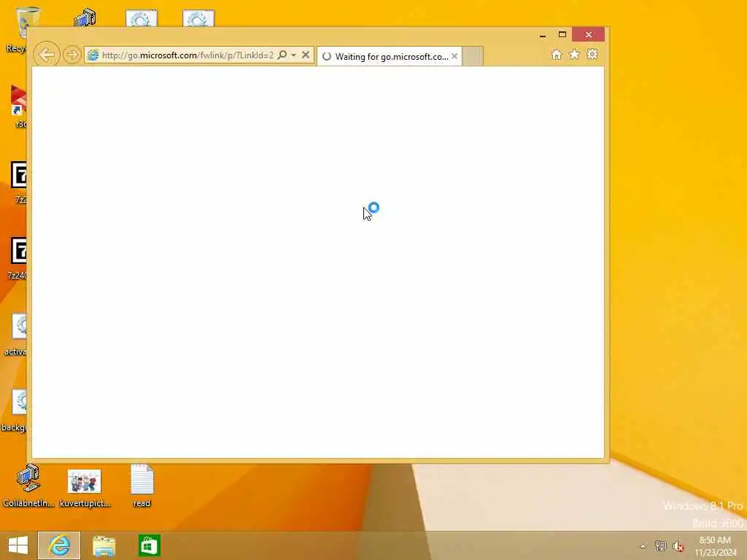Select desktop computer icon next to Recycle Bin
Viewport: 747px width, 560px height.
(x=85, y=18)
